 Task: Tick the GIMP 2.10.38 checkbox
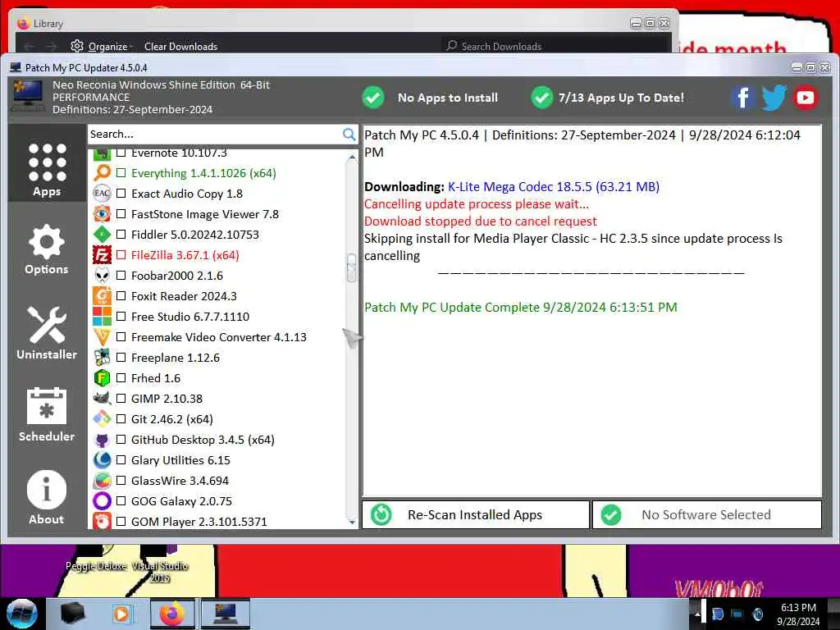121,398
